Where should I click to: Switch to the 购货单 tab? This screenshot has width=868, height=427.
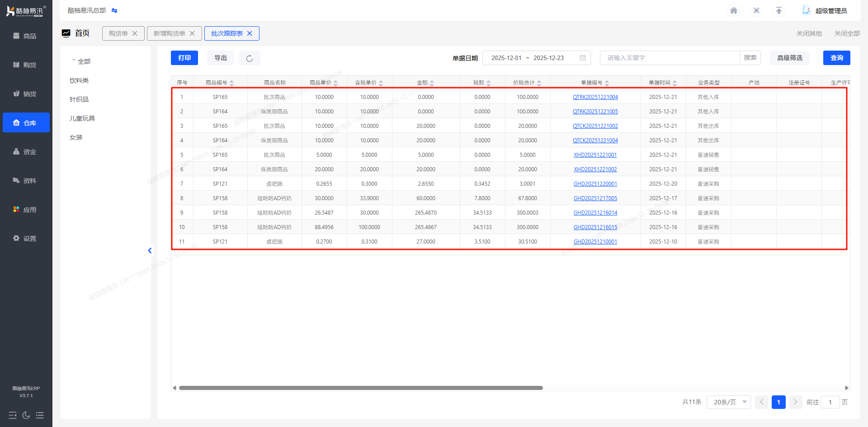coord(118,33)
